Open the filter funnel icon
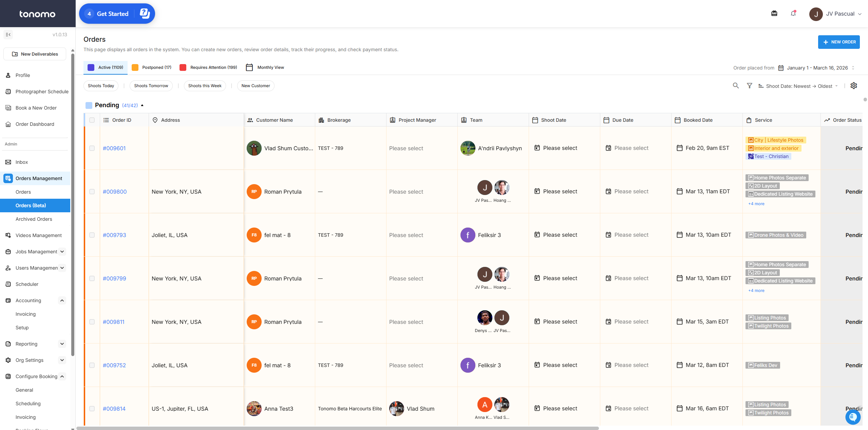 coord(749,86)
